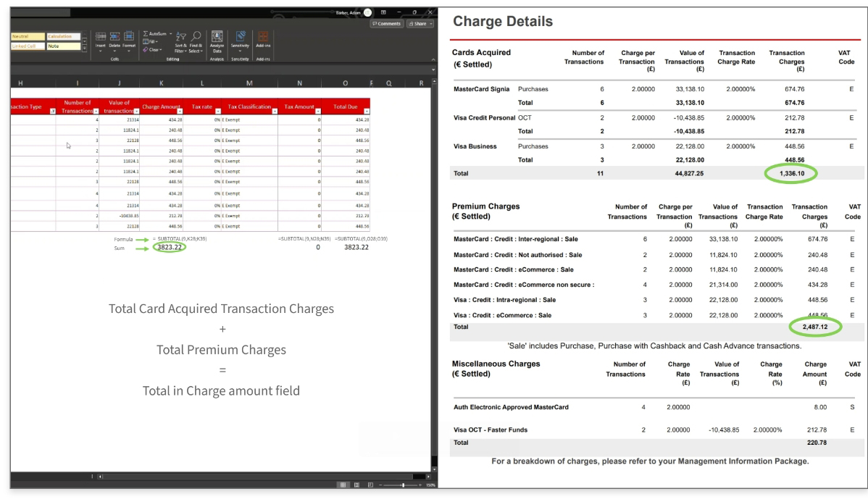Click the Fill icon in the Editing group
This screenshot has height=502, width=868.
146,41
